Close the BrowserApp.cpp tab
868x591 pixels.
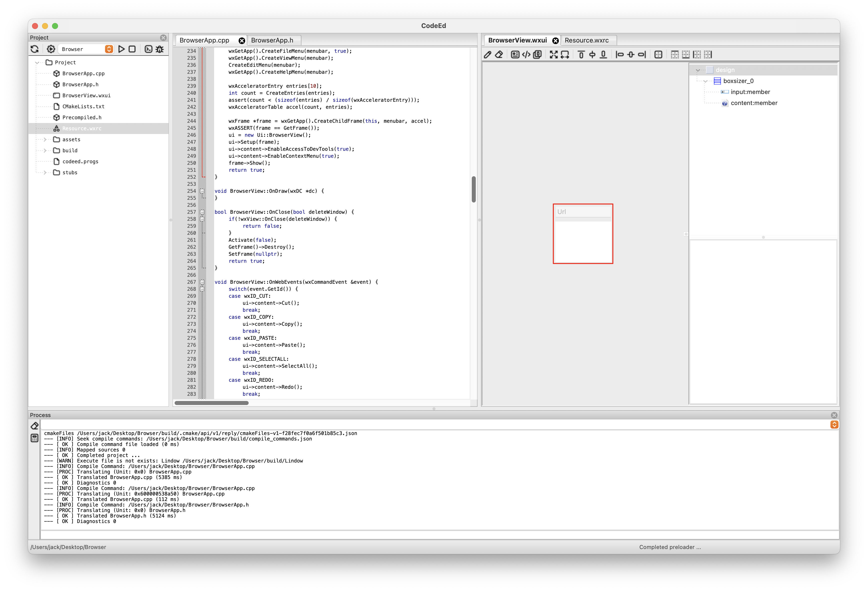[242, 41]
